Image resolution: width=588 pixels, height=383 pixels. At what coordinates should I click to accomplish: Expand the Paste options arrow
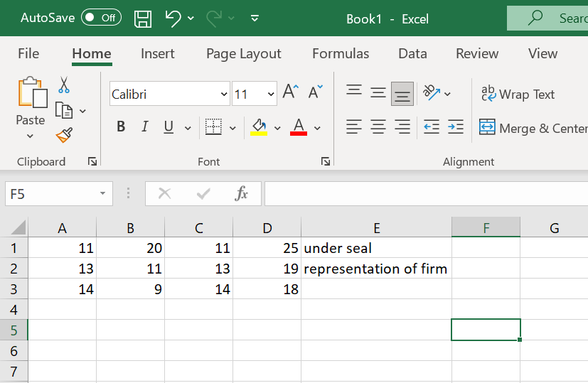[x=30, y=136]
